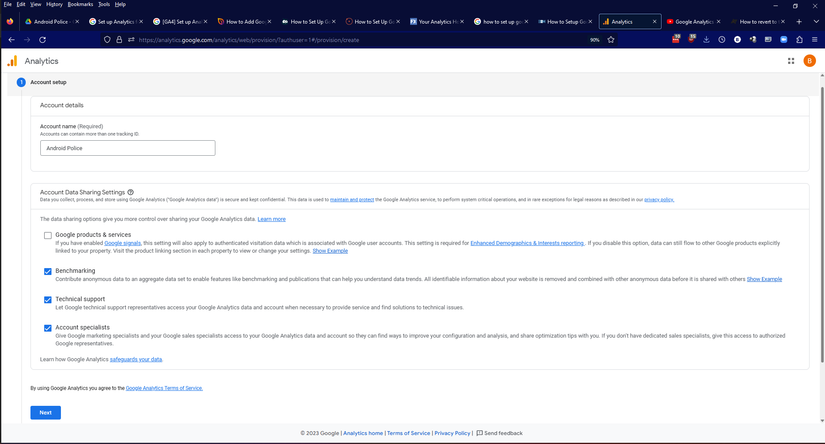The image size is (825, 444).
Task: Click the blue Zoom extension icon
Action: point(783,39)
